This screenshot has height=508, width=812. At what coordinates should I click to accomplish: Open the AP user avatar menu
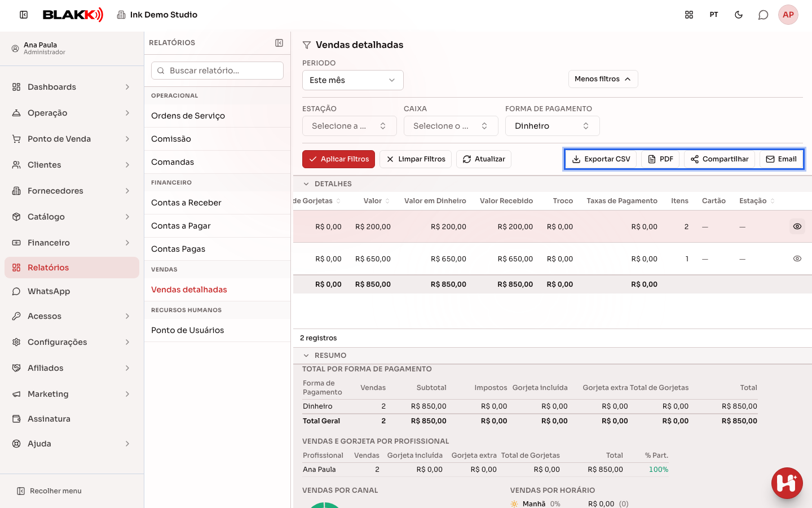(x=788, y=15)
